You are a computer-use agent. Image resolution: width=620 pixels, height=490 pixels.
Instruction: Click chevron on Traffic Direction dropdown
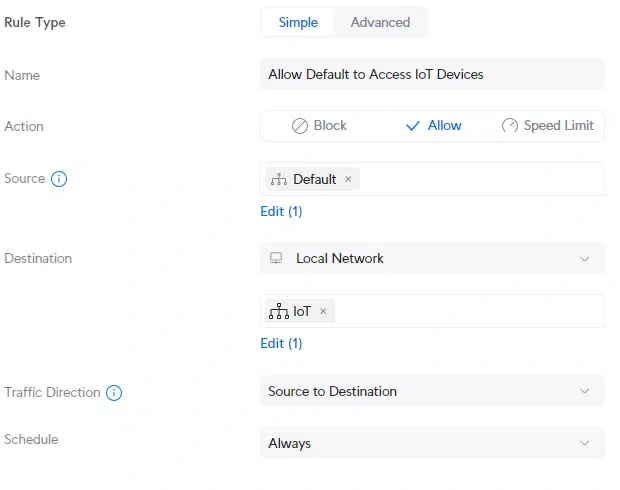(x=584, y=391)
